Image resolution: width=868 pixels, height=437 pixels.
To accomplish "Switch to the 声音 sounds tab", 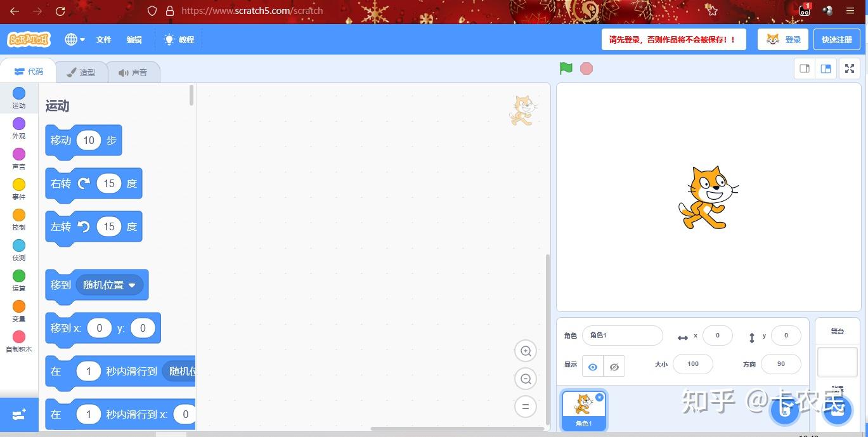I will click(133, 72).
